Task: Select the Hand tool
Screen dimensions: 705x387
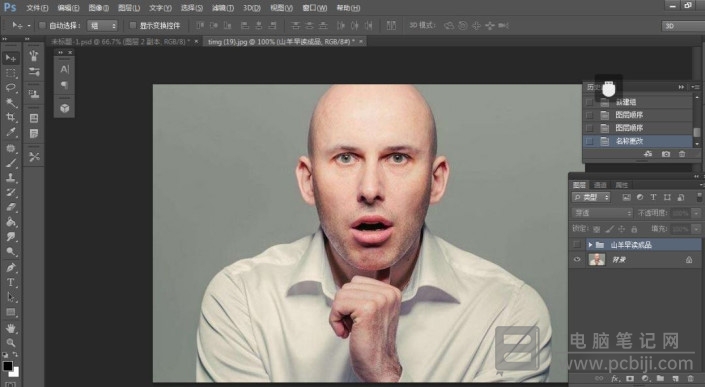Action: pos(10,329)
